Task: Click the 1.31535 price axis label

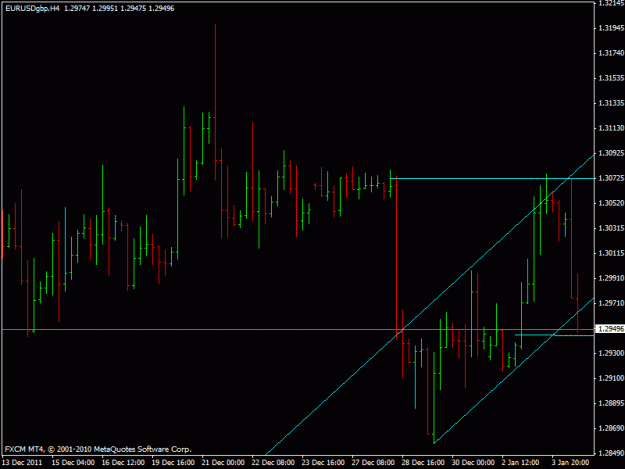Action: (611, 78)
